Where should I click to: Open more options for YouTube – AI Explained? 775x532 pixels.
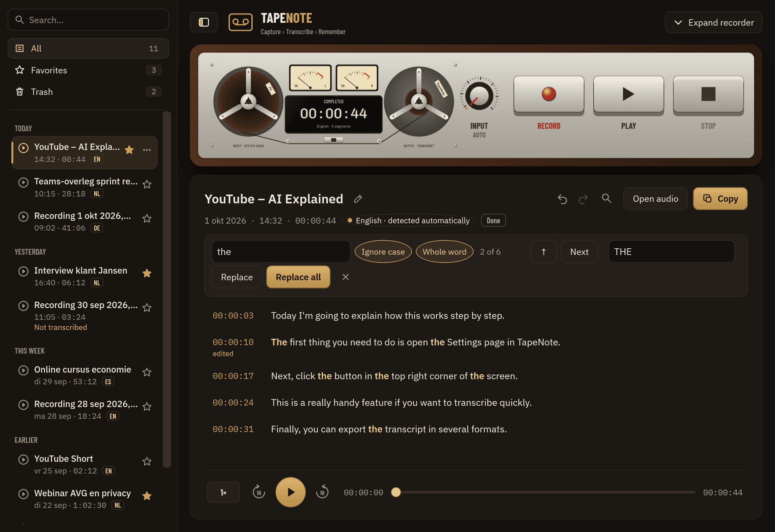click(147, 150)
